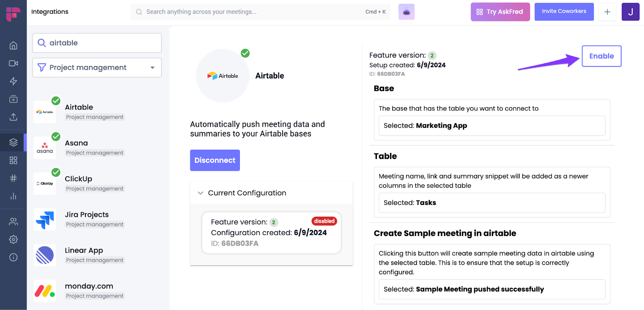The image size is (644, 310).
Task: Click the Create Sample meeting in airtable heading
Action: tap(445, 234)
